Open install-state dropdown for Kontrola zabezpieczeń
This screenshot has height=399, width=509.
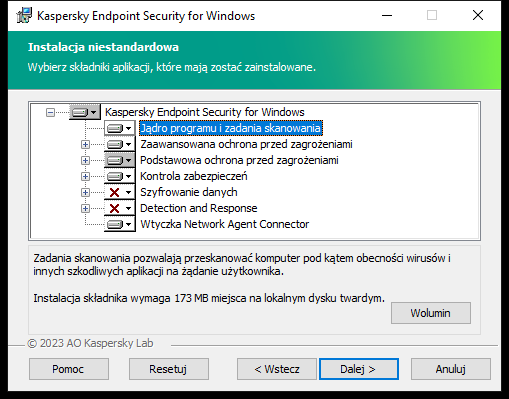[120, 176]
